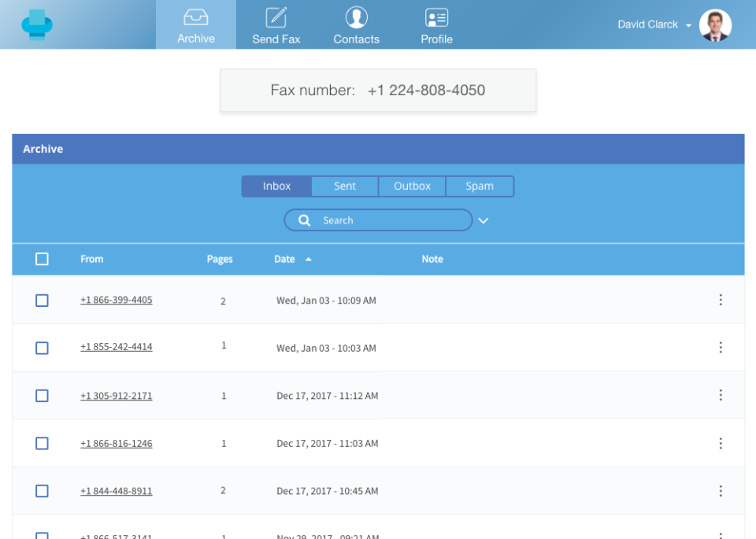Switch to the Spam tab
Viewport: 756px width, 539px height.
pos(480,186)
